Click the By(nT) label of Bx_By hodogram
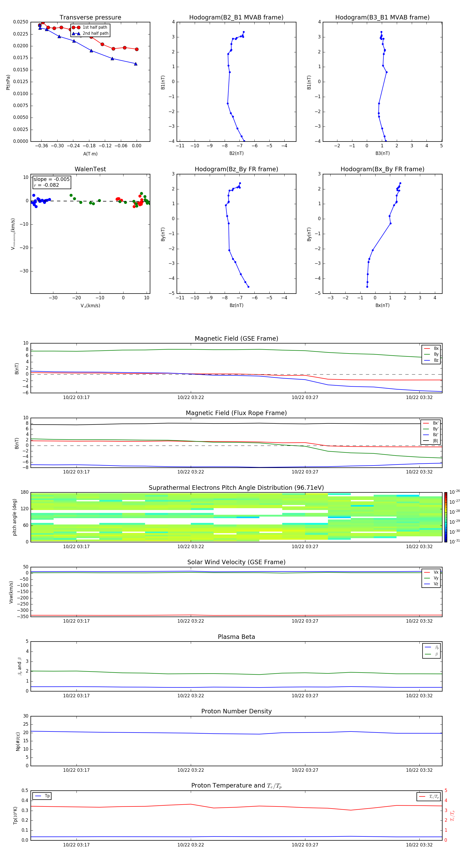The image size is (473, 868). point(309,234)
